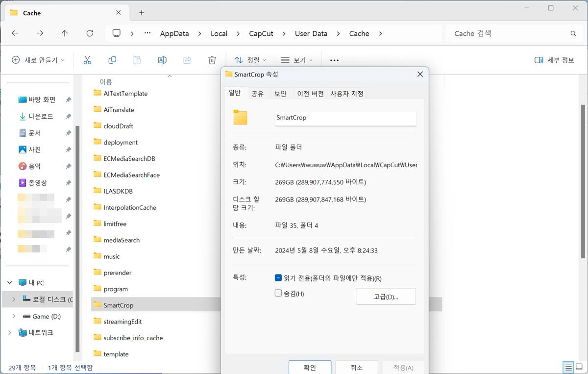Cut the selected item with scissors icon
The width and height of the screenshot is (588, 374).
tap(87, 60)
